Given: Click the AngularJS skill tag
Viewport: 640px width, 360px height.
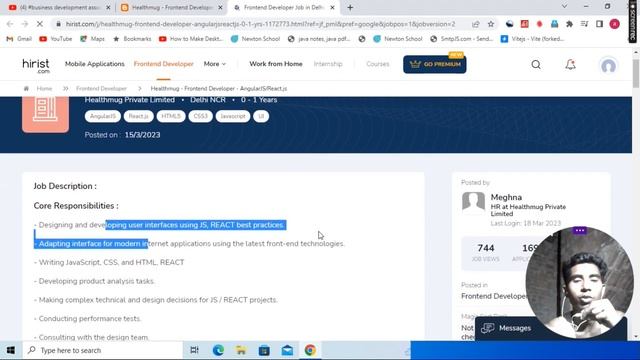Looking at the screenshot, I should tap(103, 116).
